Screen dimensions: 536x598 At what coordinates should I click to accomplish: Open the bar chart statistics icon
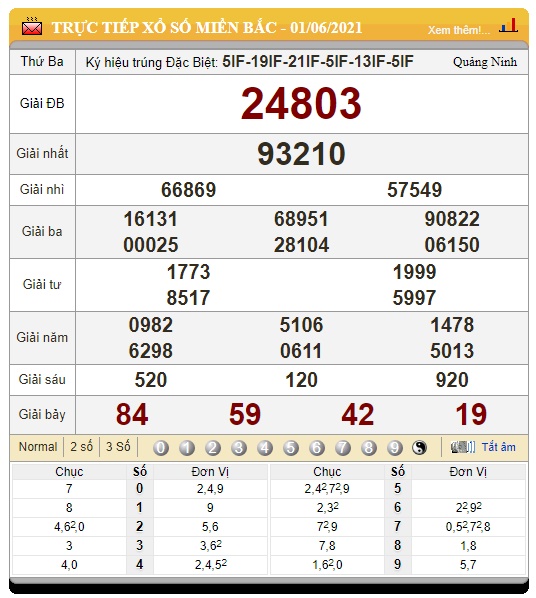[508, 25]
